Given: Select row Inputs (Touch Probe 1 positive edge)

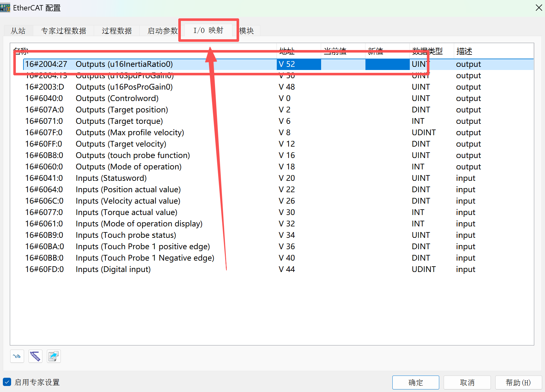Looking at the screenshot, I should [x=278, y=247].
